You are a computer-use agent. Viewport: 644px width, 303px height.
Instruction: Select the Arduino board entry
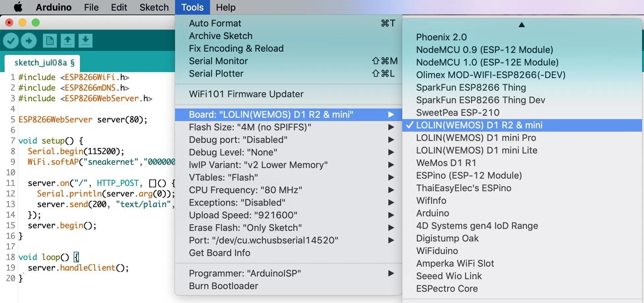click(x=522, y=213)
